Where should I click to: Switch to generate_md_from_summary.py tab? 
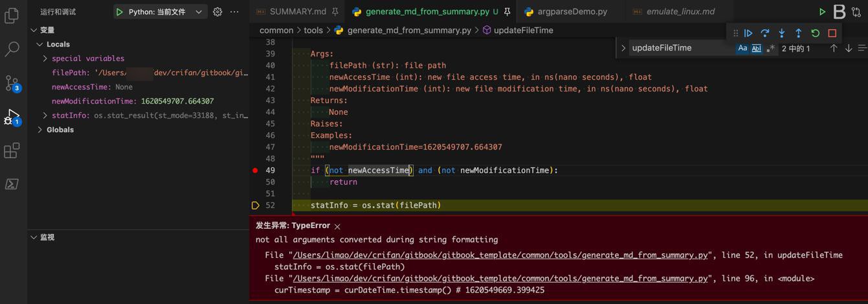[427, 12]
